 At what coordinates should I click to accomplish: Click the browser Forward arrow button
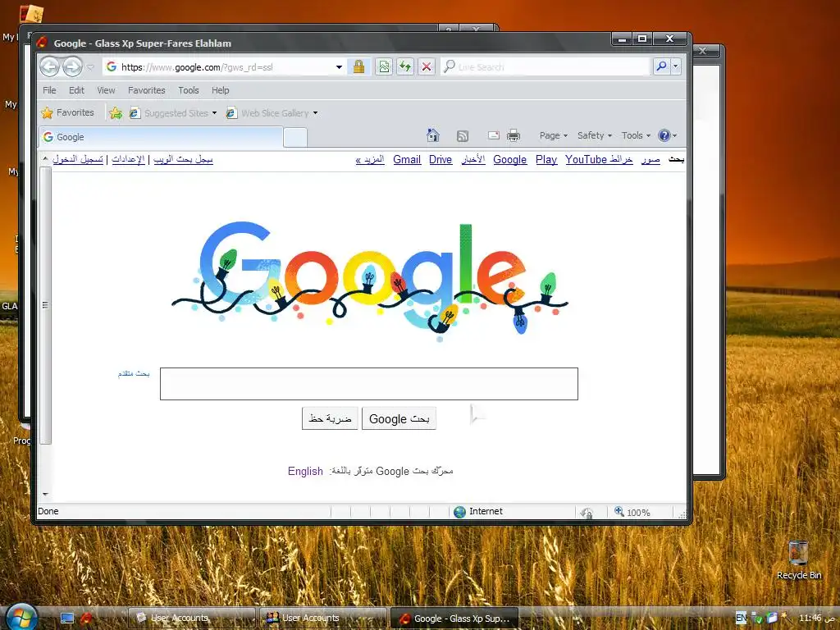point(72,66)
